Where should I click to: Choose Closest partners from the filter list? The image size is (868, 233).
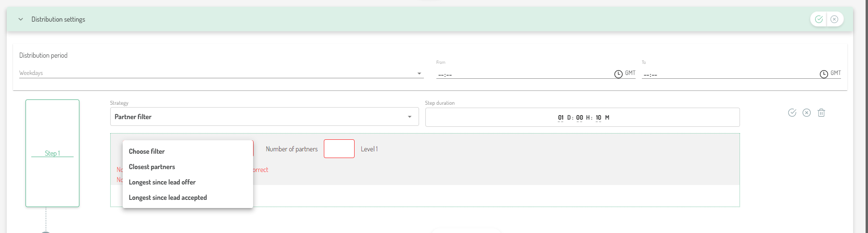152,167
